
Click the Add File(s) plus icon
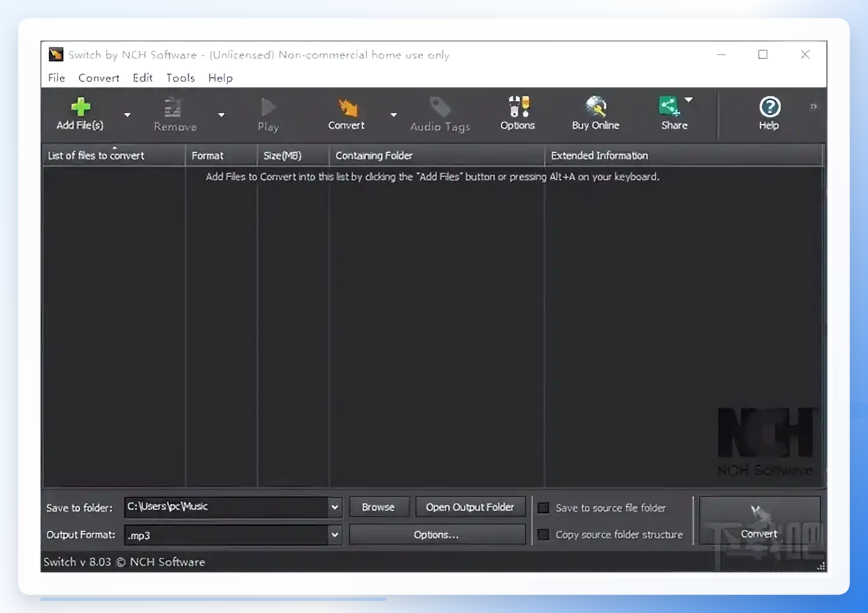[80, 106]
